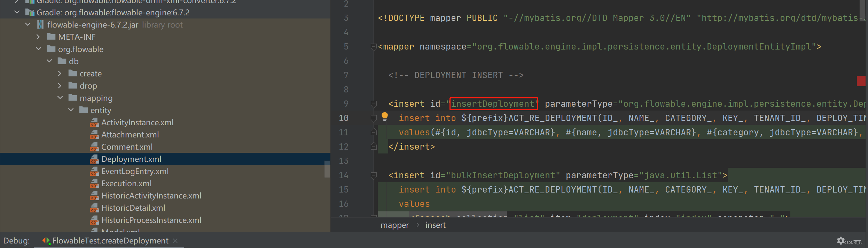This screenshot has height=248, width=868.
Task: Click the namespace attribute value on line 5
Action: click(x=644, y=47)
